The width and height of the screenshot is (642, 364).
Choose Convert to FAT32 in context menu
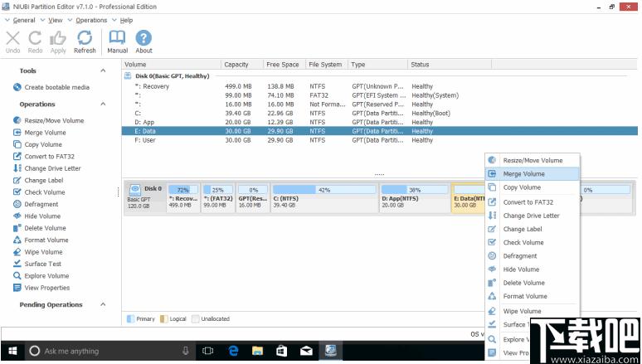(x=533, y=201)
